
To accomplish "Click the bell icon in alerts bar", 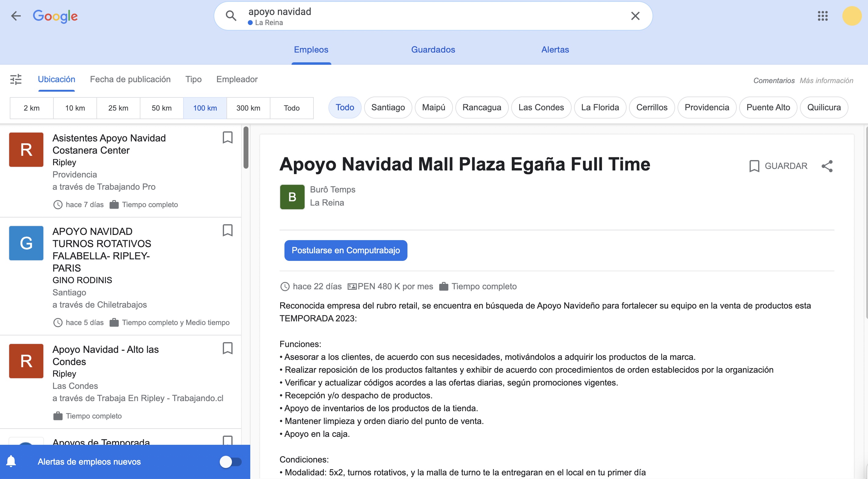I will pyautogui.click(x=11, y=461).
